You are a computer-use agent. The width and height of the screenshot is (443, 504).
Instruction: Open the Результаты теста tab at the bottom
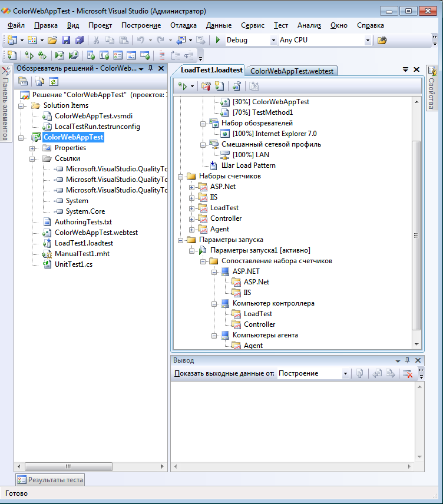point(50,480)
